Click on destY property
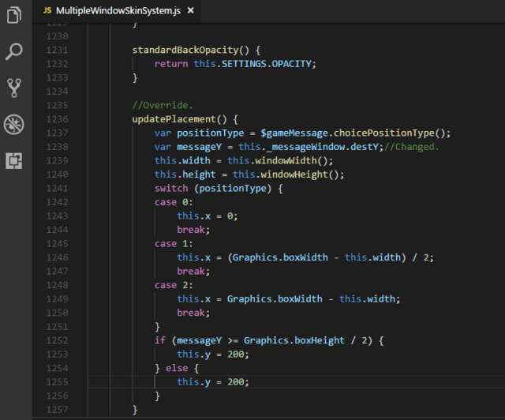 click(365, 147)
